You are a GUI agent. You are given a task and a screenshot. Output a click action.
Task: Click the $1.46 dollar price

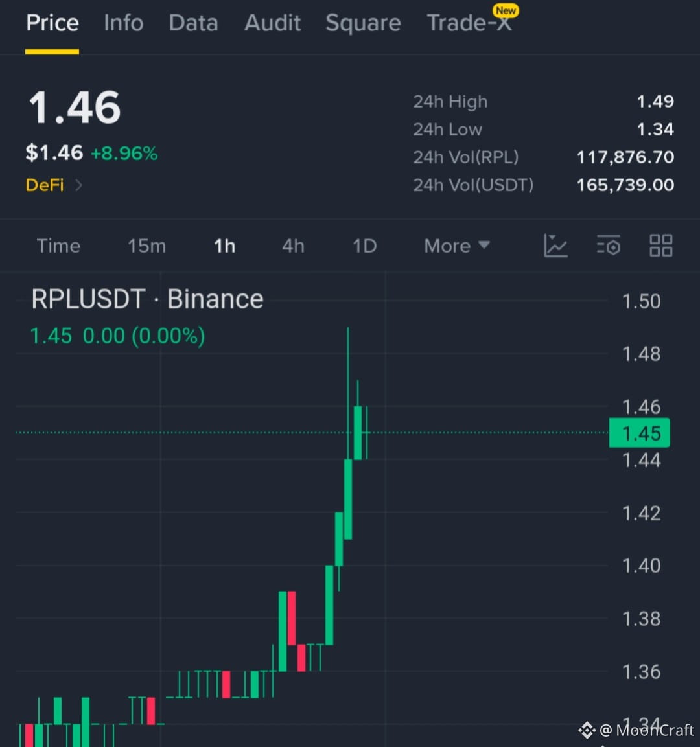(x=54, y=153)
